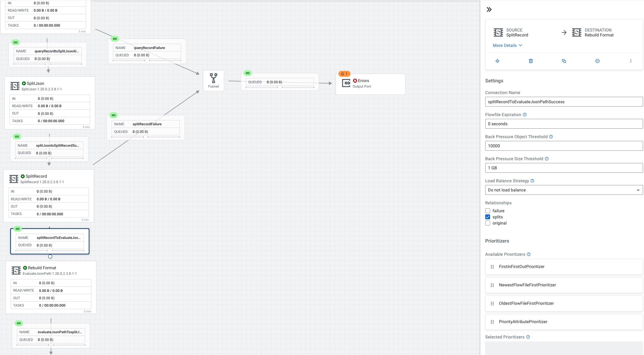Click the Errors output port icon
644x355 pixels.
click(346, 83)
